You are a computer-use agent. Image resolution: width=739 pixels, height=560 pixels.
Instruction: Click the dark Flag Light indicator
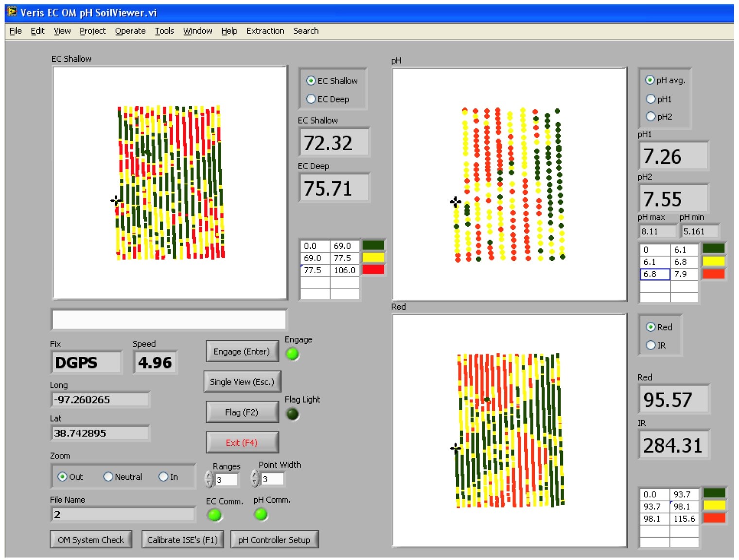292,414
